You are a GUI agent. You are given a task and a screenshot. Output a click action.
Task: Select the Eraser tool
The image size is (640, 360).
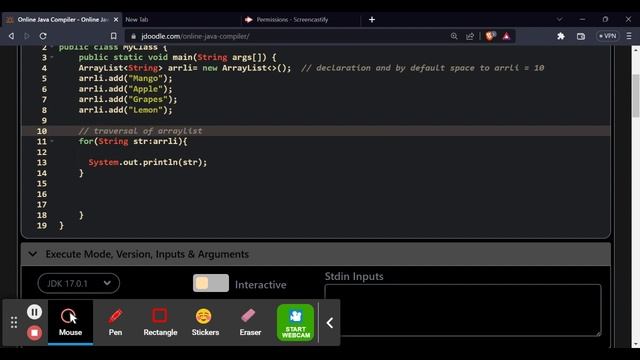(x=250, y=322)
